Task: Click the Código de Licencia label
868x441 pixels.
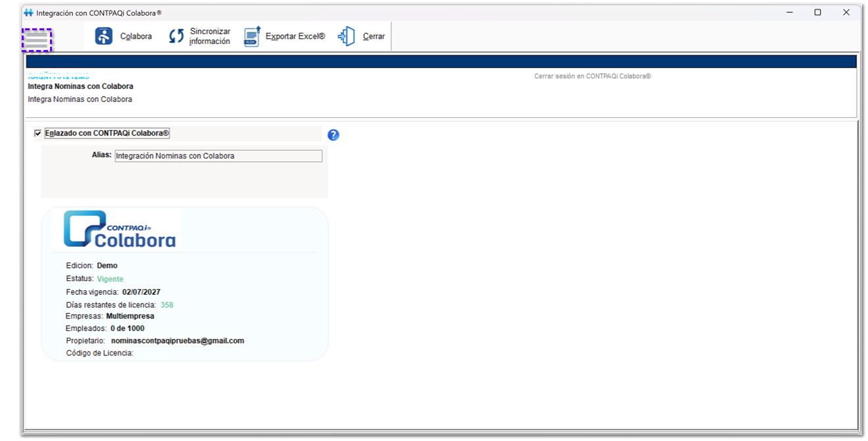Action: [x=100, y=353]
